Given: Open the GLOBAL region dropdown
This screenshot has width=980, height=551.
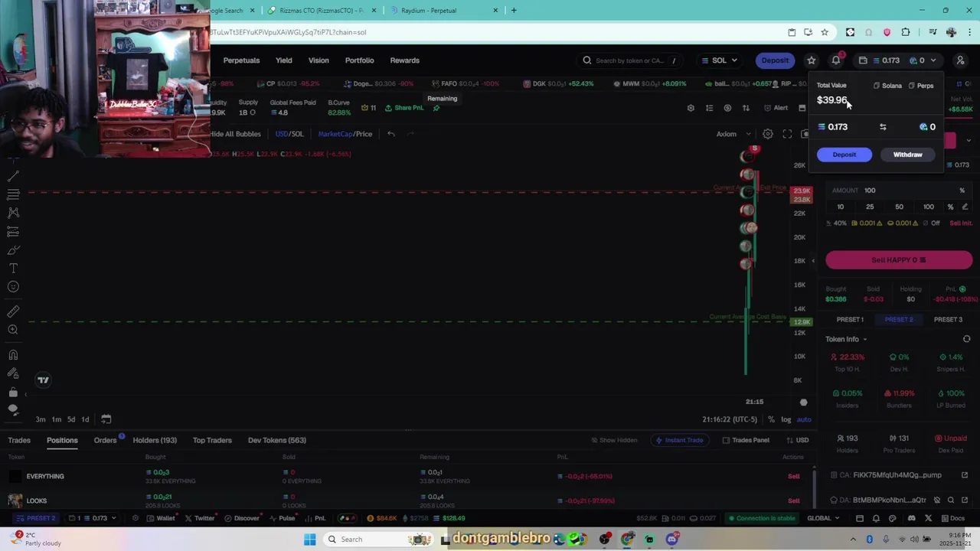Looking at the screenshot, I should pos(824,518).
